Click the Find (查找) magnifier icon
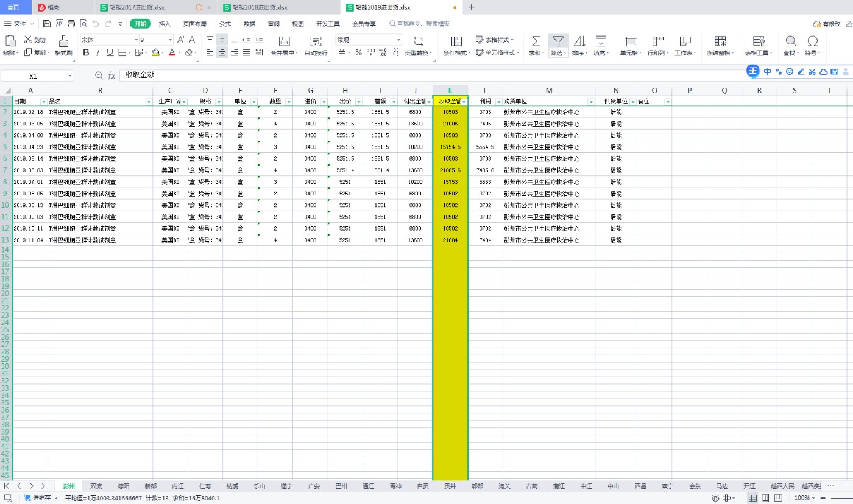The width and height of the screenshot is (853, 504). point(790,41)
